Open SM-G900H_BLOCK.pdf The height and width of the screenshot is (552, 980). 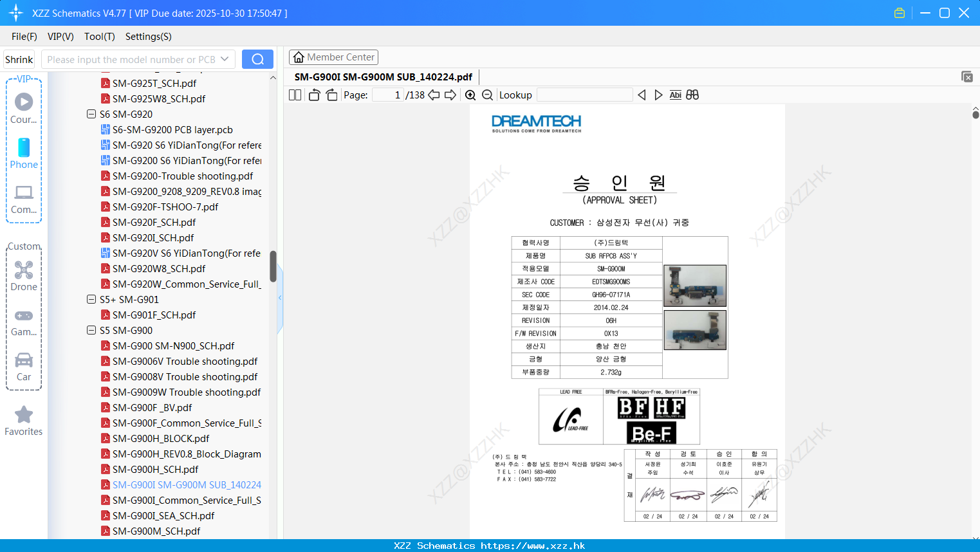point(161,438)
